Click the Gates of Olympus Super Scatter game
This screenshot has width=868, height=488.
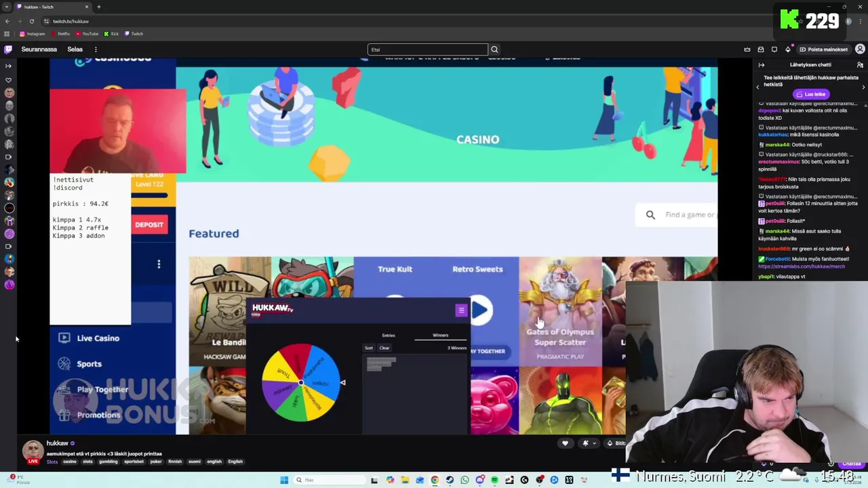coord(560,312)
